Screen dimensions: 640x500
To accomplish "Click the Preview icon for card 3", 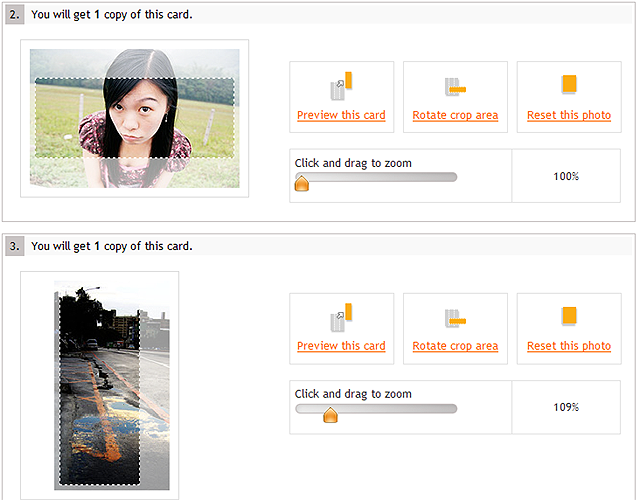I will click(x=341, y=317).
